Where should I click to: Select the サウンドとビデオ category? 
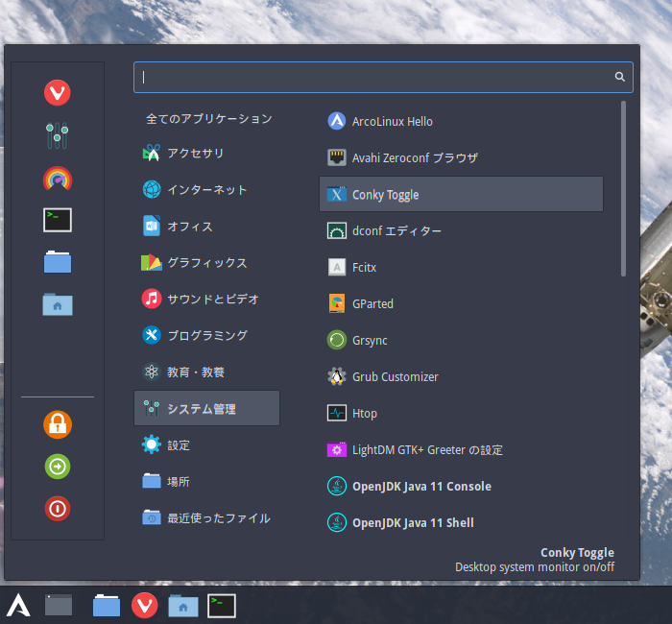(207, 299)
